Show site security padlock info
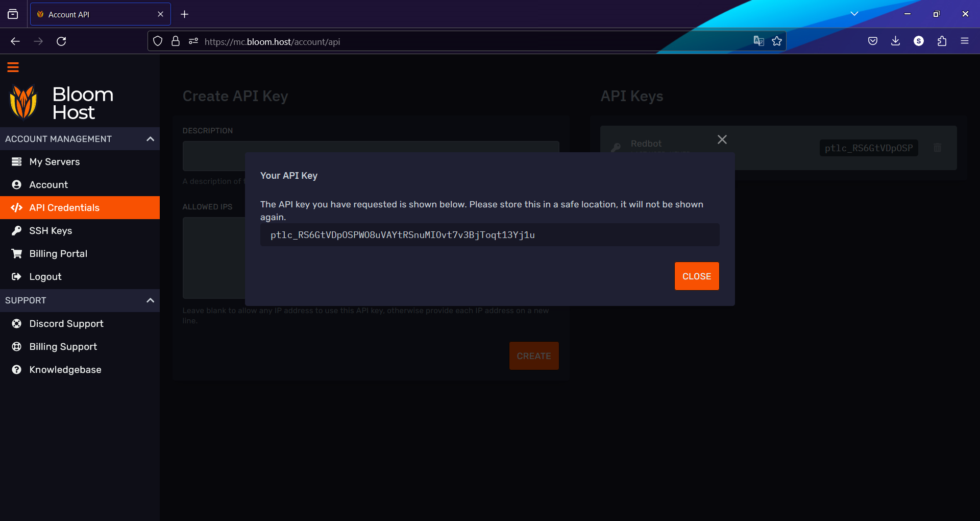The height and width of the screenshot is (521, 980). tap(176, 41)
